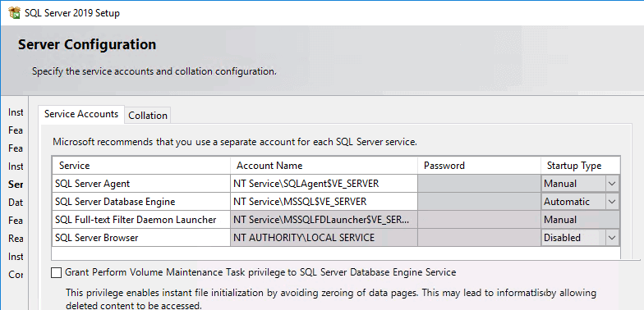Enable Grant Perform Volume Maintenance Task checkbox
This screenshot has width=644, height=310.
pos(56,272)
